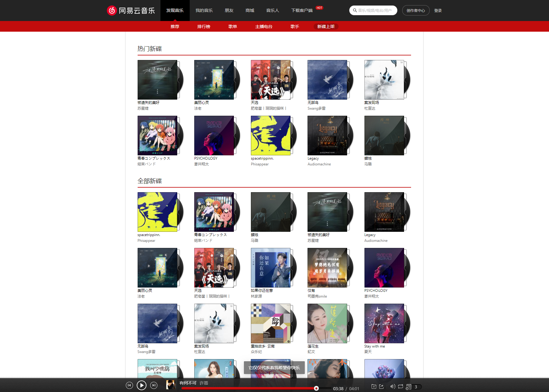The height and width of the screenshot is (392, 549).
Task: Open Legacy album cover in 热门新碟
Action: (327, 136)
